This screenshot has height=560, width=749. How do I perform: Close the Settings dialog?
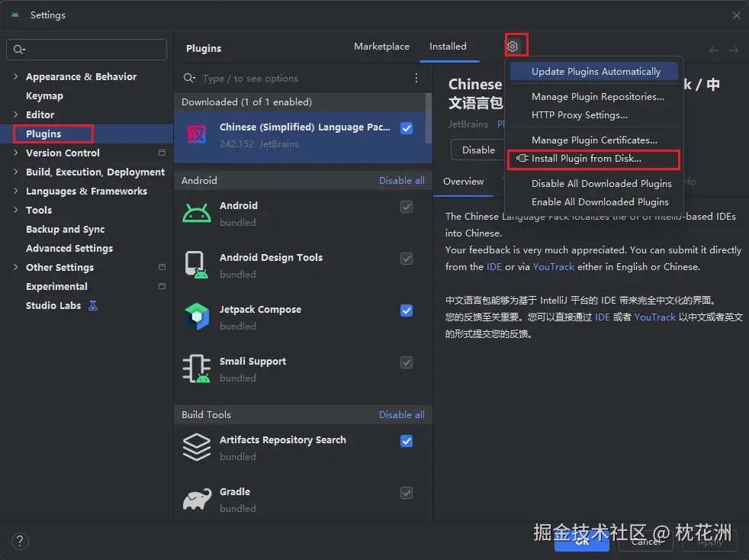pyautogui.click(x=736, y=15)
